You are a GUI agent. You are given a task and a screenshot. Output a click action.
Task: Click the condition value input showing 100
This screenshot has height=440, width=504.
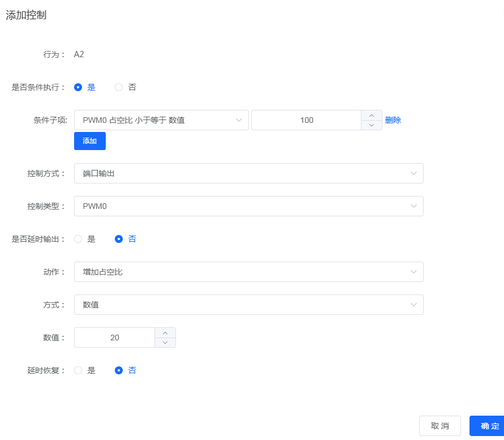pyautogui.click(x=307, y=120)
